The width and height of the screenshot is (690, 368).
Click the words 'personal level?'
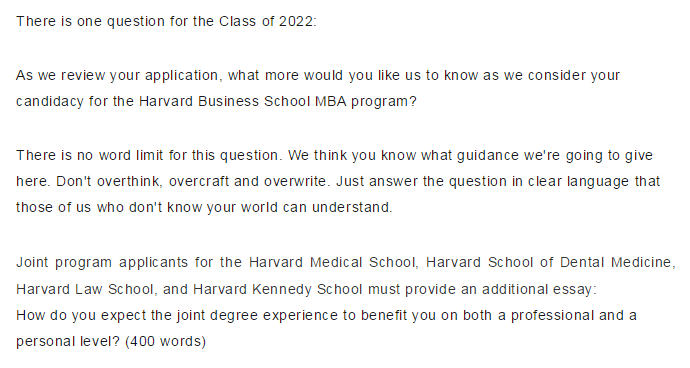(68, 342)
